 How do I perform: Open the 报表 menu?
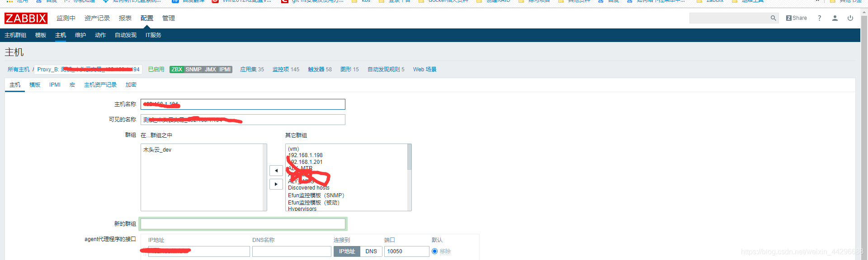pyautogui.click(x=125, y=18)
